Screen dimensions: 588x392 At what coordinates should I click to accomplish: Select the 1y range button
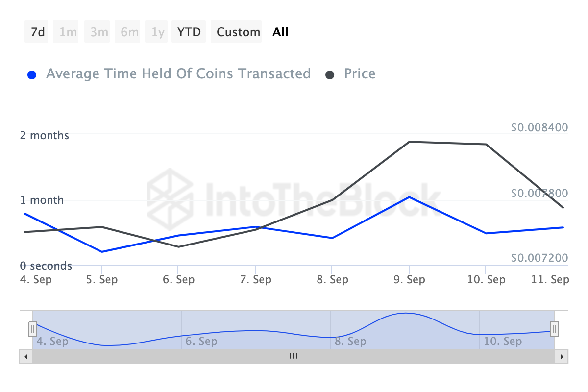(158, 32)
